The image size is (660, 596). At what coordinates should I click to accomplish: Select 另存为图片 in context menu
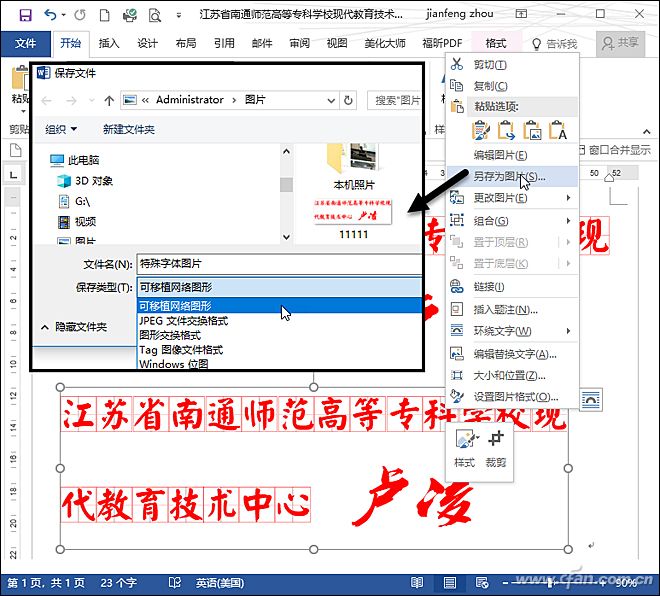point(512,176)
